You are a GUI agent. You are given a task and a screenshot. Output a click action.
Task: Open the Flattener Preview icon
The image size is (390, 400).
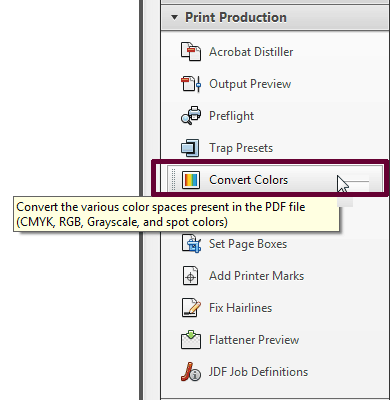[191, 340]
